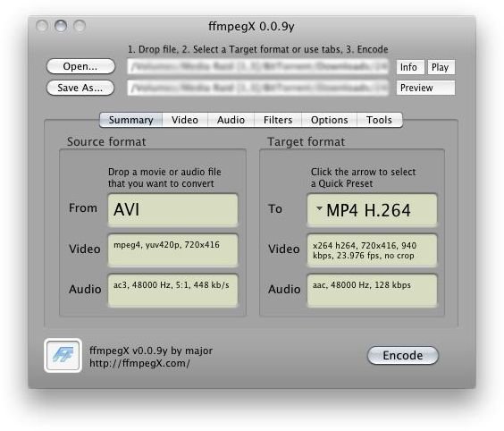Show the Tools tab
Viewport: 504px width, 431px height.
pos(379,120)
